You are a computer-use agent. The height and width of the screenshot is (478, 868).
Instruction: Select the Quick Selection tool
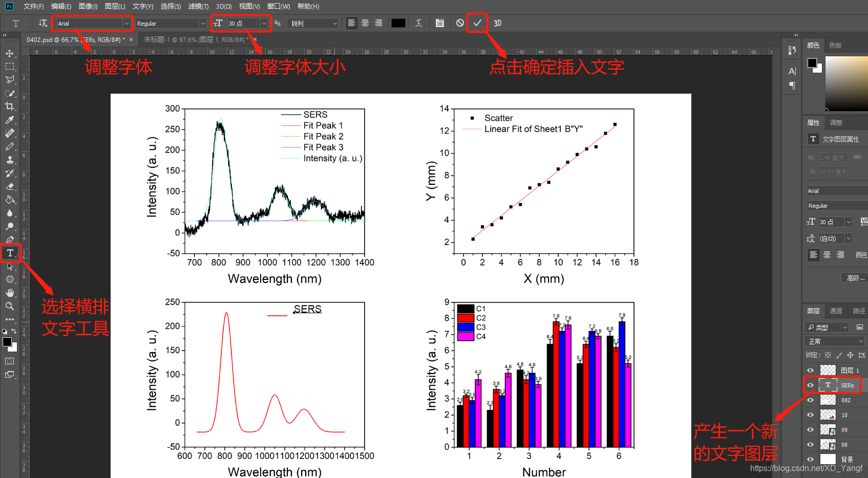tap(10, 93)
